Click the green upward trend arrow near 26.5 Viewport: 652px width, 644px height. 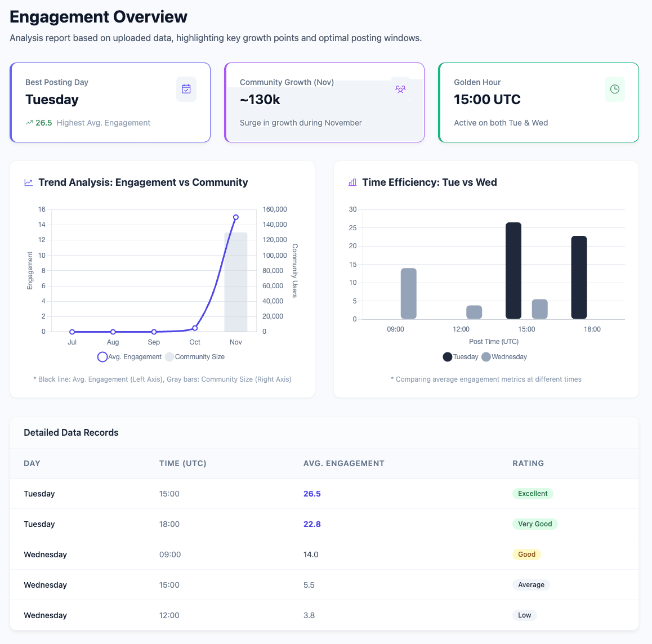tap(29, 123)
